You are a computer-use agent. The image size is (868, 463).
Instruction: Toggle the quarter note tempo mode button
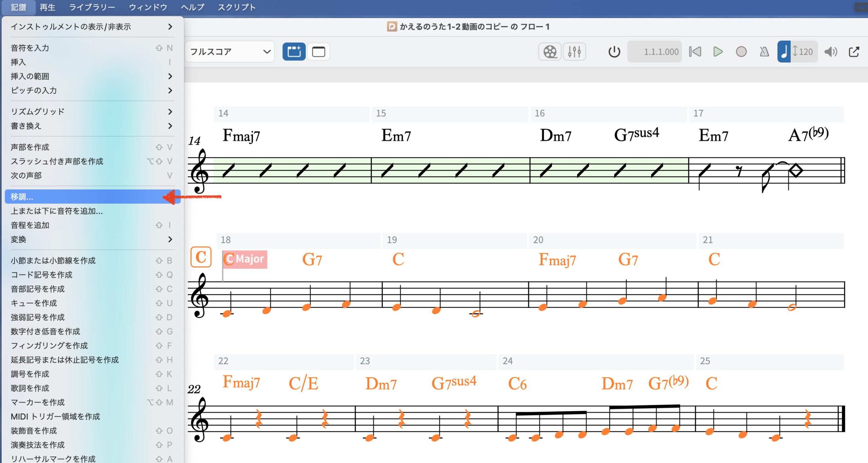click(784, 52)
